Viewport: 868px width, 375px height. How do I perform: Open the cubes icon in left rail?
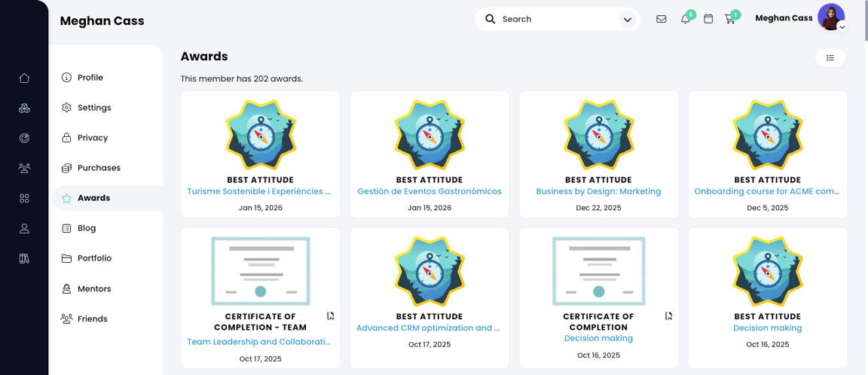(x=24, y=108)
